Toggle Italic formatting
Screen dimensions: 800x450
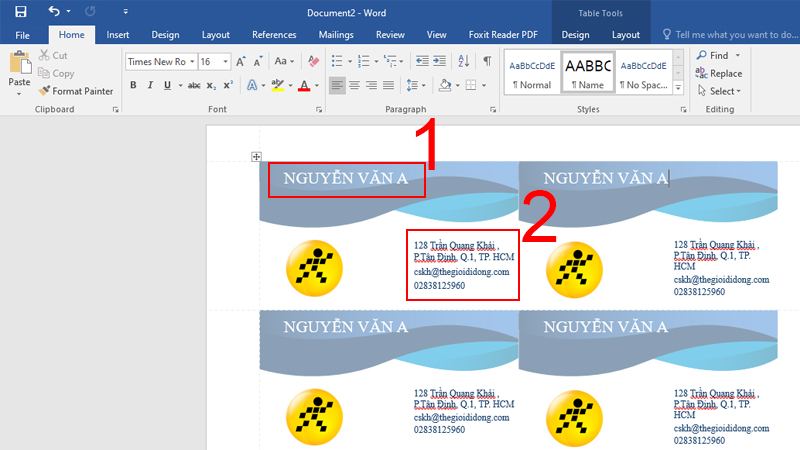tap(150, 85)
